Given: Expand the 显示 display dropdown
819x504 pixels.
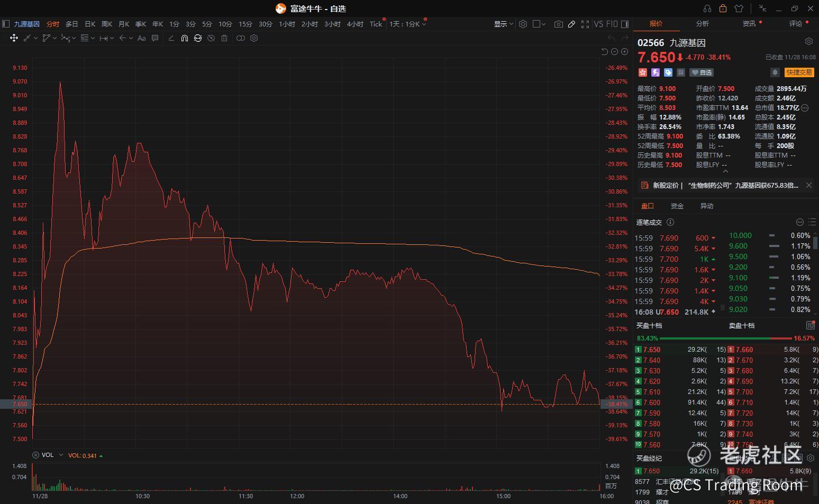Looking at the screenshot, I should click(x=503, y=24).
